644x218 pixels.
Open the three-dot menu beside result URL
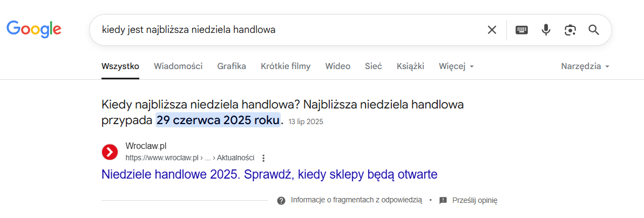click(x=263, y=158)
